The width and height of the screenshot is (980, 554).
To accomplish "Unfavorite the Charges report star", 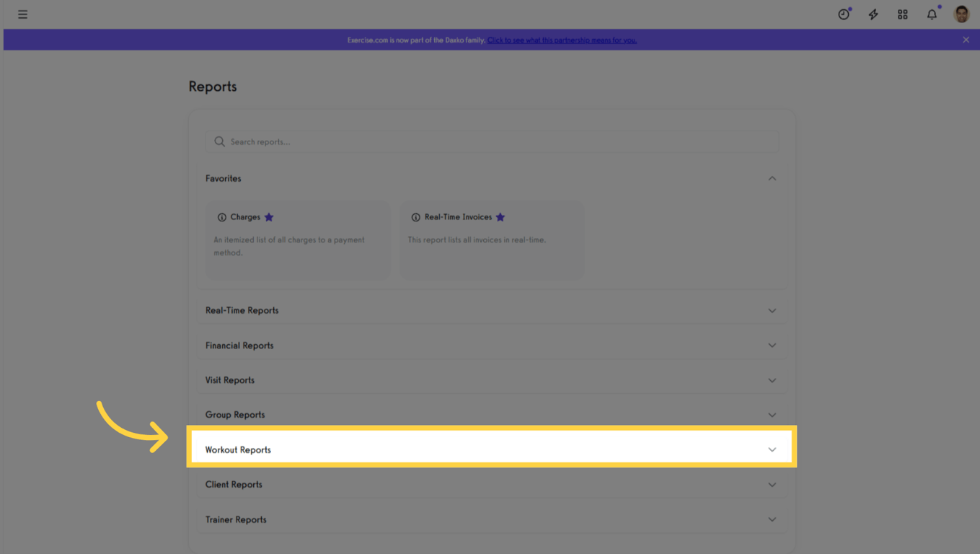I will tap(268, 216).
